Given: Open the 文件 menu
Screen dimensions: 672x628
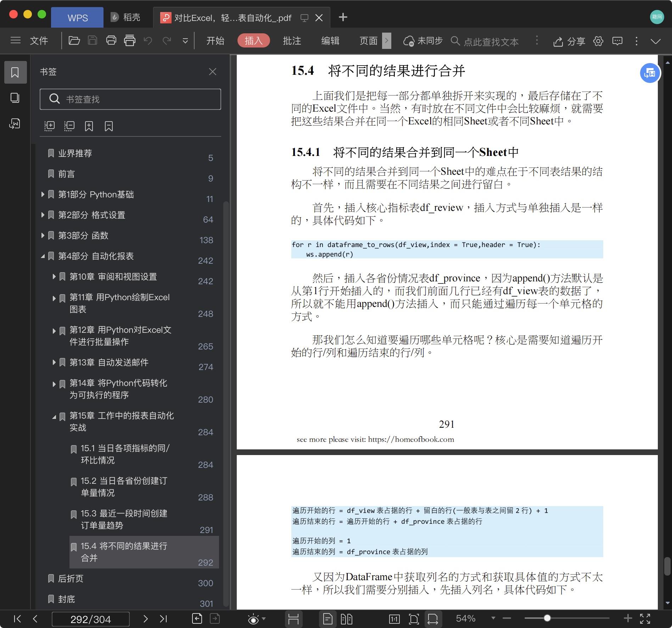Looking at the screenshot, I should 39,41.
